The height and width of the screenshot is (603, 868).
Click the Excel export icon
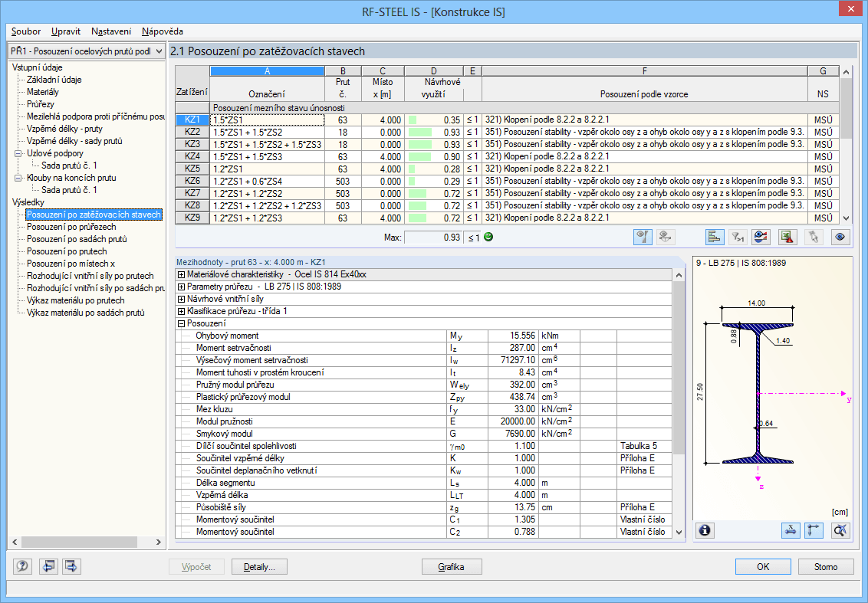787,237
